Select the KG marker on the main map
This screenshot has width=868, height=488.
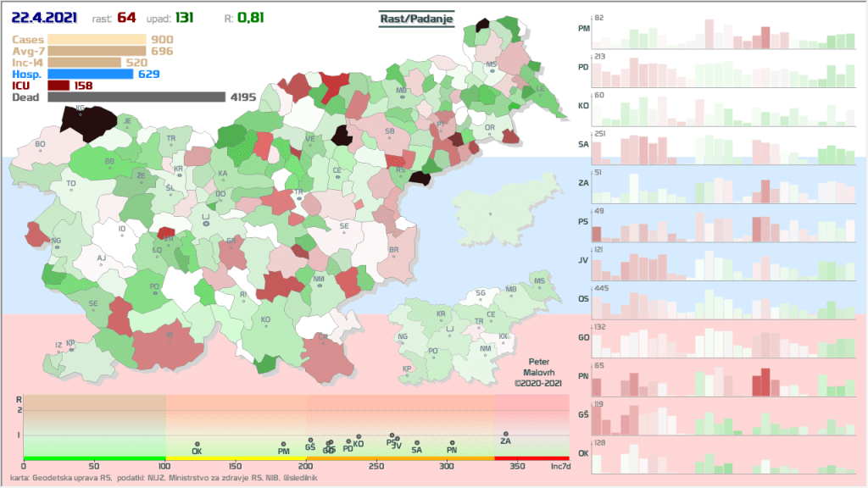81,108
